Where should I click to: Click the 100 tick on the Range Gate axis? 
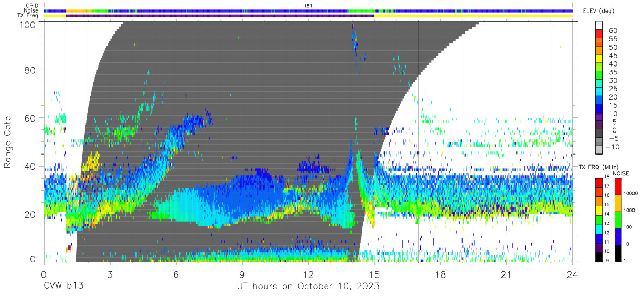pos(27,25)
